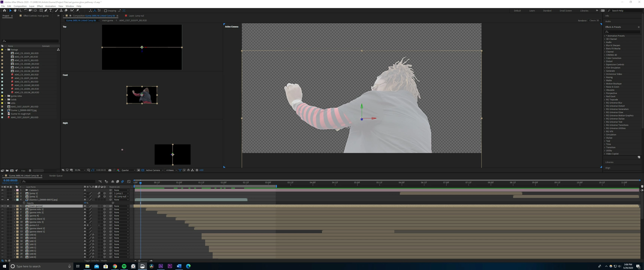Click Toggle Switches / Modes button

point(95,260)
